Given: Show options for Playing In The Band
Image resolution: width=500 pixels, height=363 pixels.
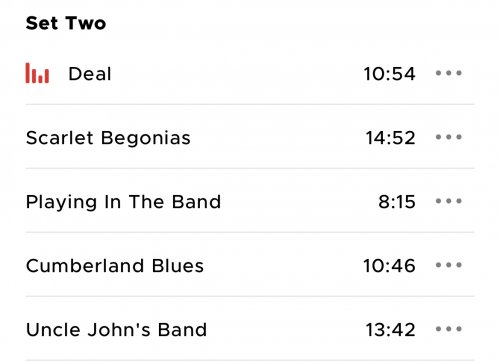Looking at the screenshot, I should (x=449, y=201).
